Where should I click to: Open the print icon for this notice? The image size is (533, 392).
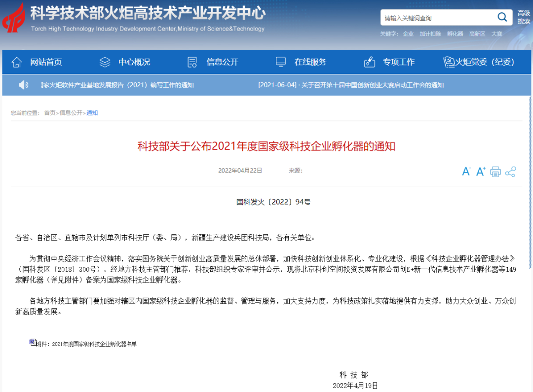tap(495, 171)
